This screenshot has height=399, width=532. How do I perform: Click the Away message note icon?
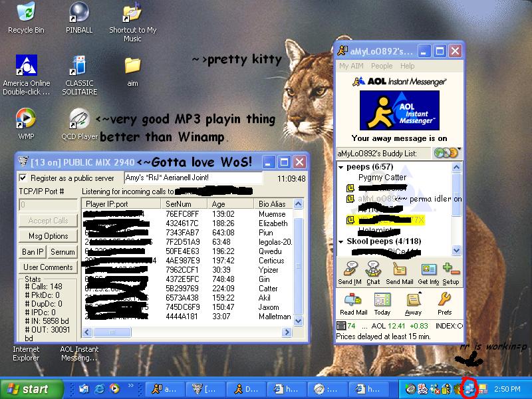413,300
